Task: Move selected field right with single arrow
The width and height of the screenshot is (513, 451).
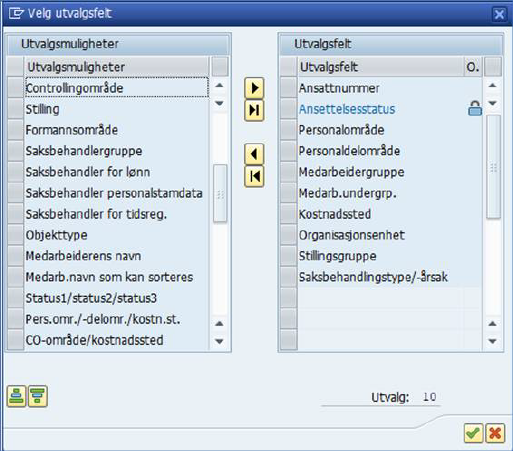Action: click(254, 88)
